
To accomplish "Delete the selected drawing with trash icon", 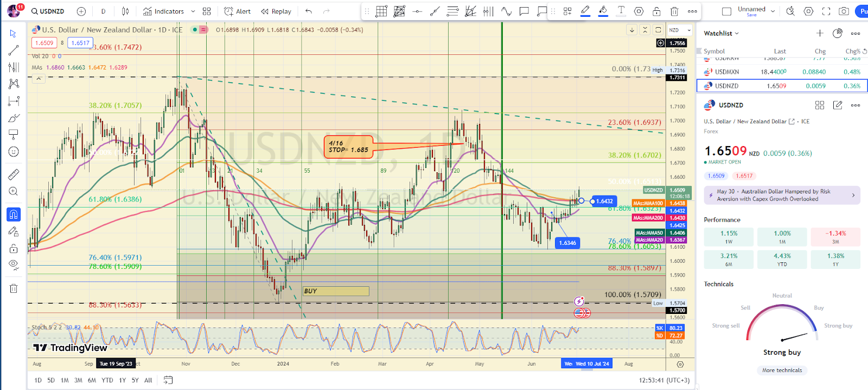I will pos(674,11).
